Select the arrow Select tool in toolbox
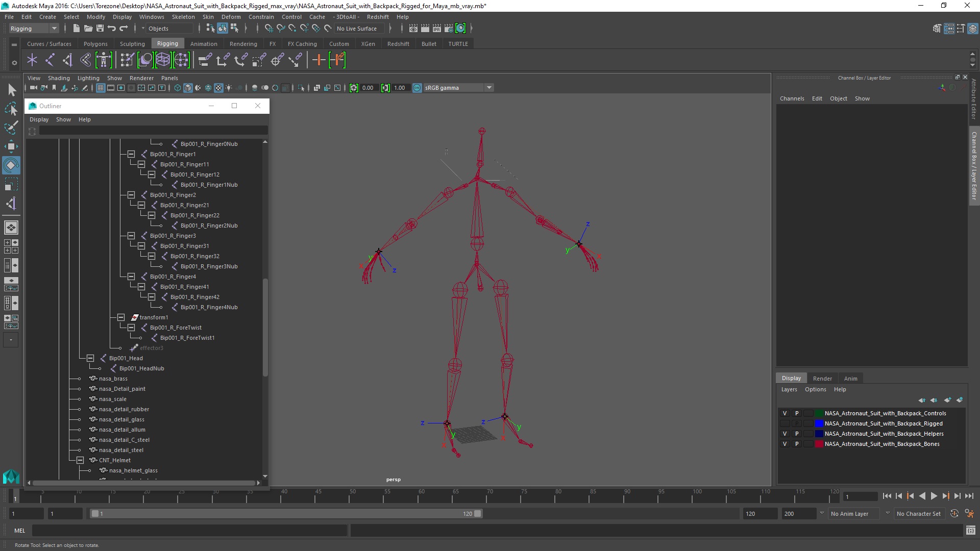The image size is (980, 551). pos(11,90)
